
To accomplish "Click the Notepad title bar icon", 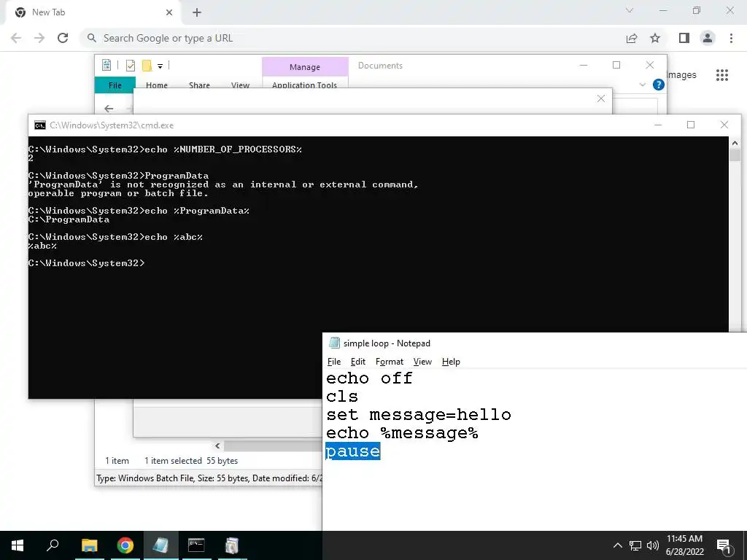I will click(334, 343).
